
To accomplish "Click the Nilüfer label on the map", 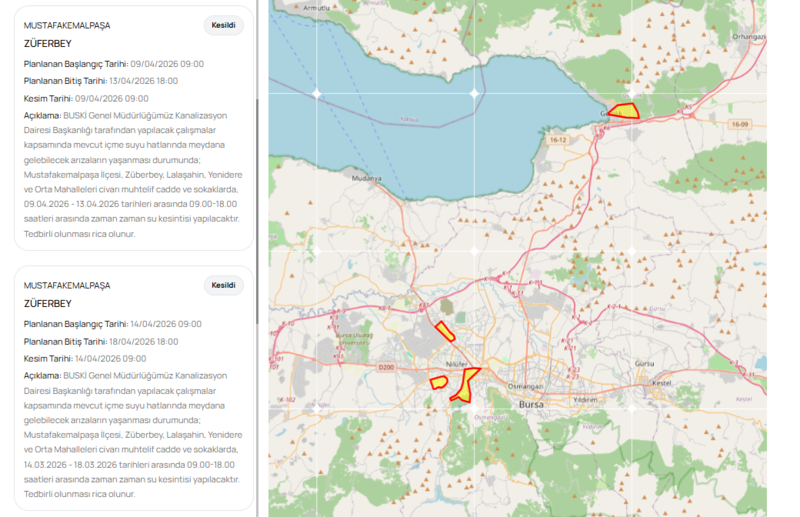I will click(x=457, y=364).
